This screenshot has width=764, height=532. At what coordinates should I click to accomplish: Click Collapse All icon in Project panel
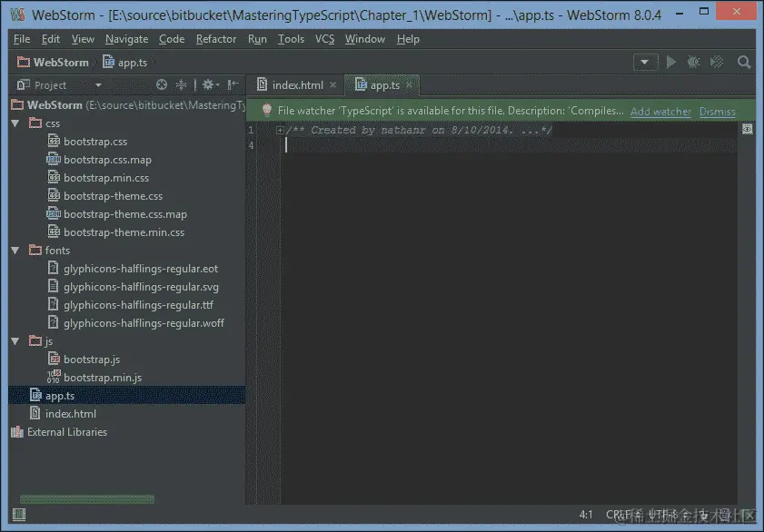182,84
